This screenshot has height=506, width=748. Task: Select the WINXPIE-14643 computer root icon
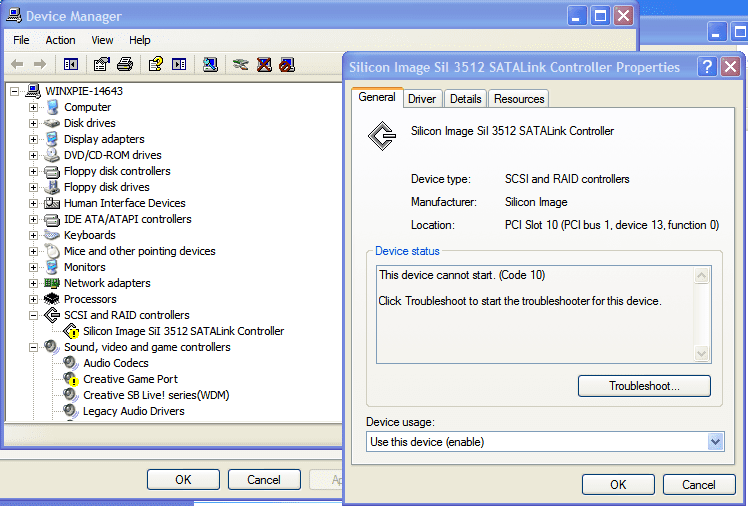click(x=33, y=91)
